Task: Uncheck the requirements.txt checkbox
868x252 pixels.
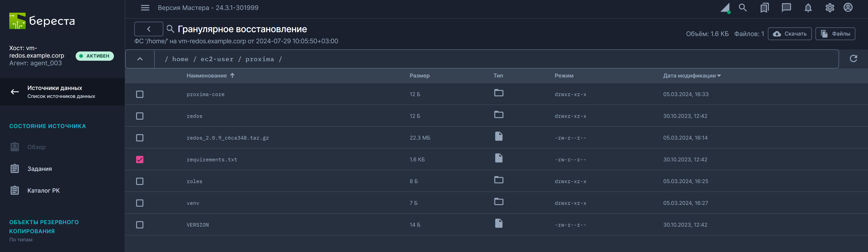Action: click(x=139, y=160)
